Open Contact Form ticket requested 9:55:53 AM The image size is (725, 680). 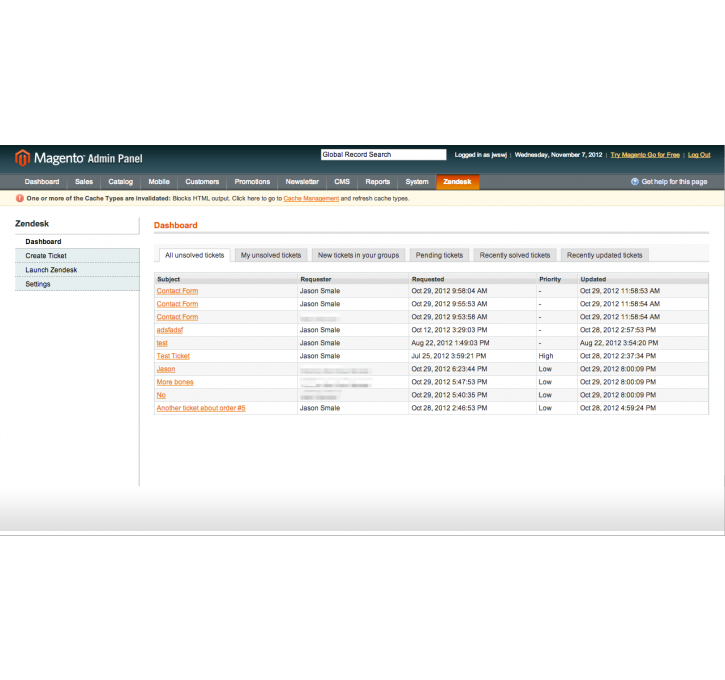tap(177, 304)
